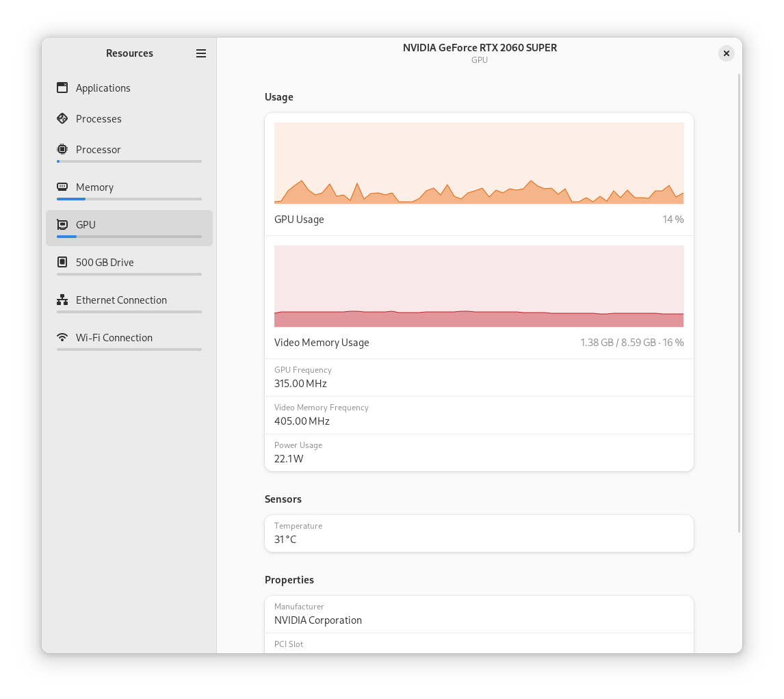Click the Memory usage progress bar

[x=129, y=199]
